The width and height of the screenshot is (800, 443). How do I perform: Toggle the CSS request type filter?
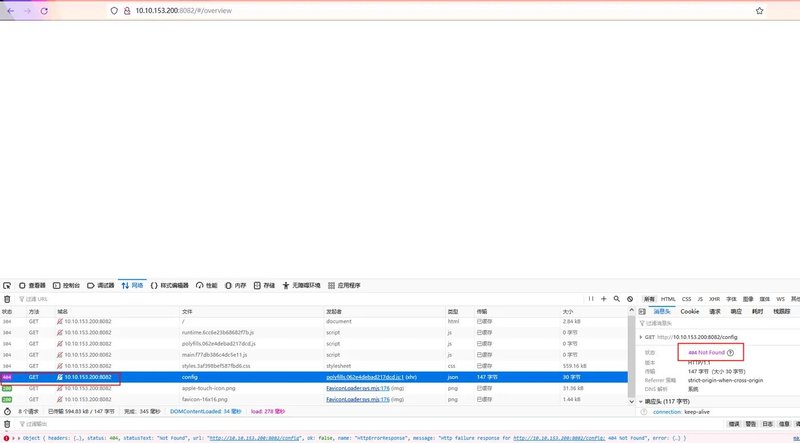click(x=686, y=299)
